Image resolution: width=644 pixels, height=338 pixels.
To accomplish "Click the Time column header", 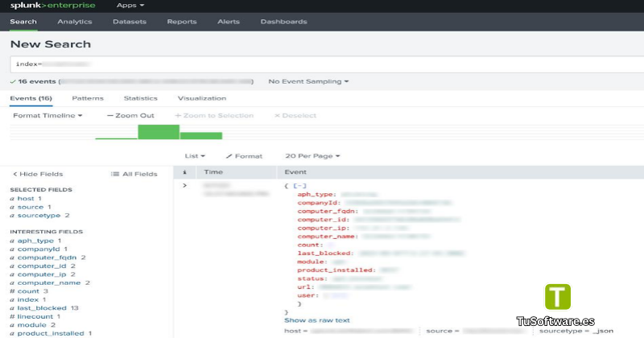I will [213, 172].
